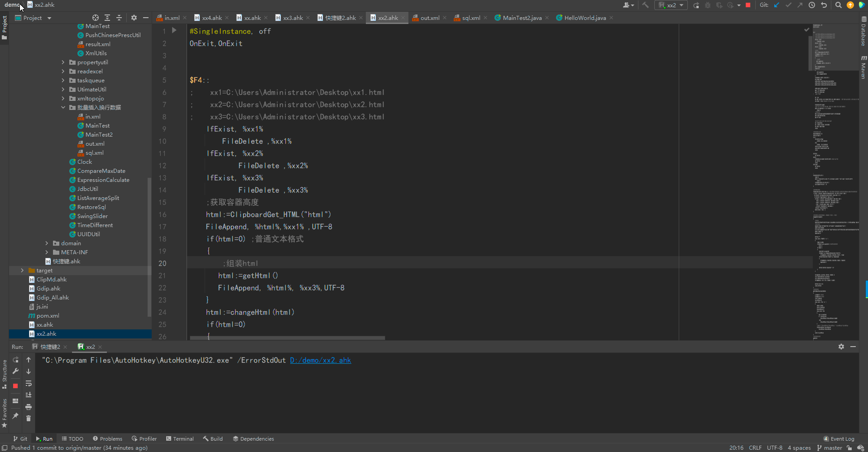Collapse the 批量插入换行数据 folder in Project tree
The height and width of the screenshot is (452, 868).
(x=63, y=107)
